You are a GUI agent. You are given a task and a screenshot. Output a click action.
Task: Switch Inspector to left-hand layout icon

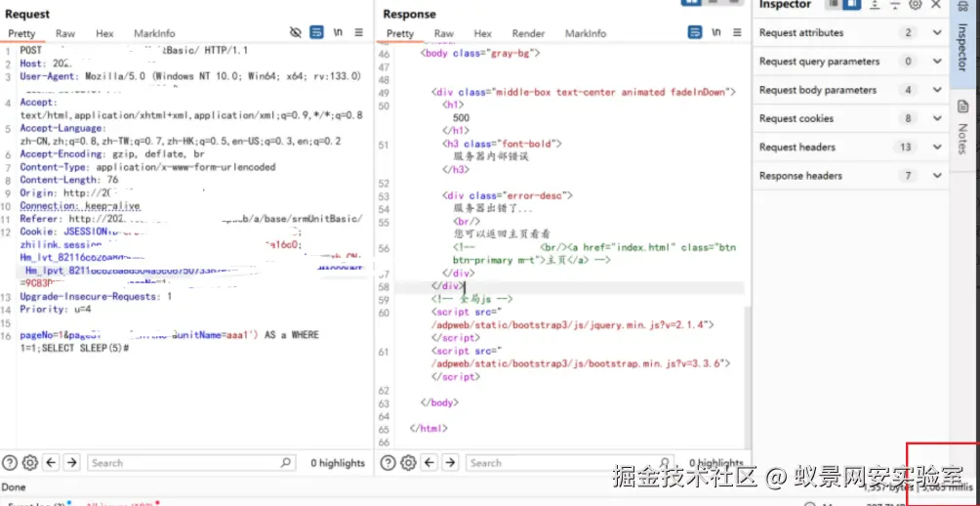pyautogui.click(x=834, y=4)
